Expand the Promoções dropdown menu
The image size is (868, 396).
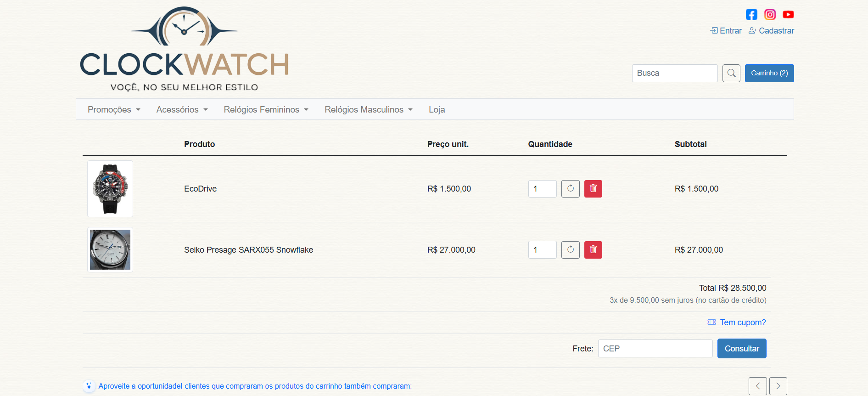[x=114, y=110]
